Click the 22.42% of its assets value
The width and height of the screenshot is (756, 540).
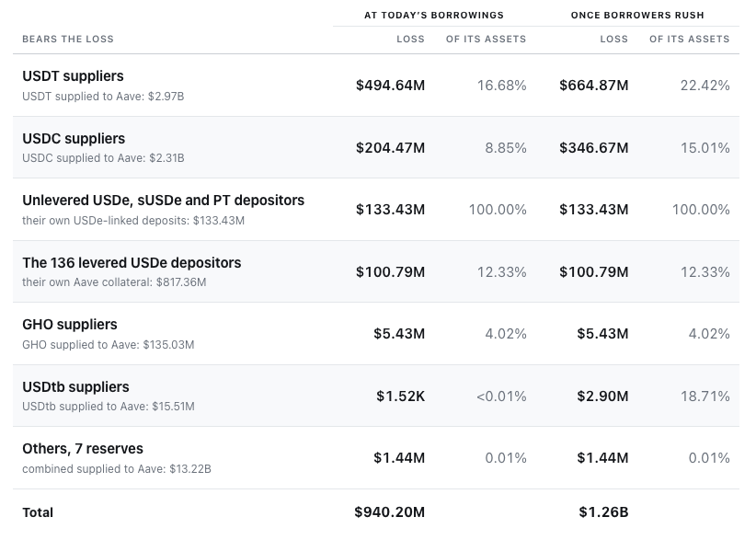tap(704, 86)
